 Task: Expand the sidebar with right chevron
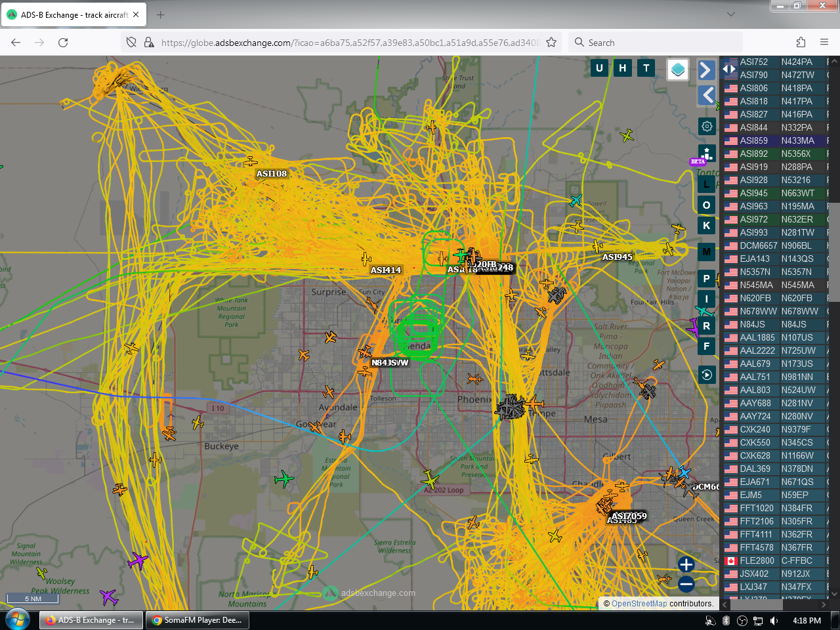click(706, 70)
